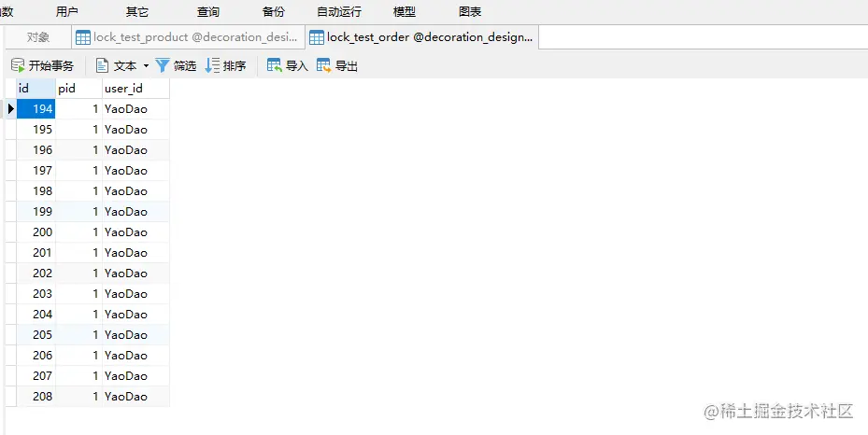Click the user_id column header
The width and height of the screenshot is (868, 435).
pos(135,89)
